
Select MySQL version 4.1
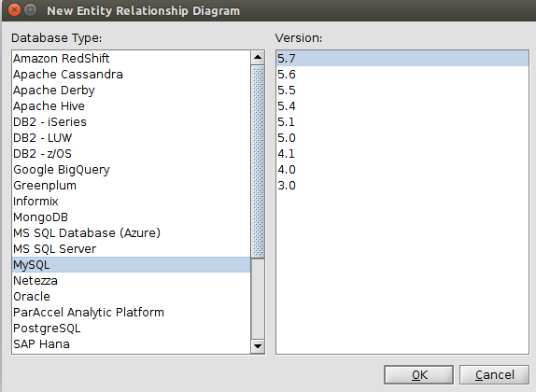[x=402, y=153]
